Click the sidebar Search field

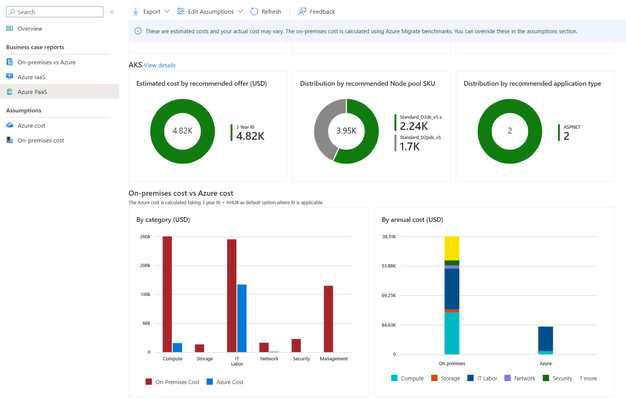(55, 12)
